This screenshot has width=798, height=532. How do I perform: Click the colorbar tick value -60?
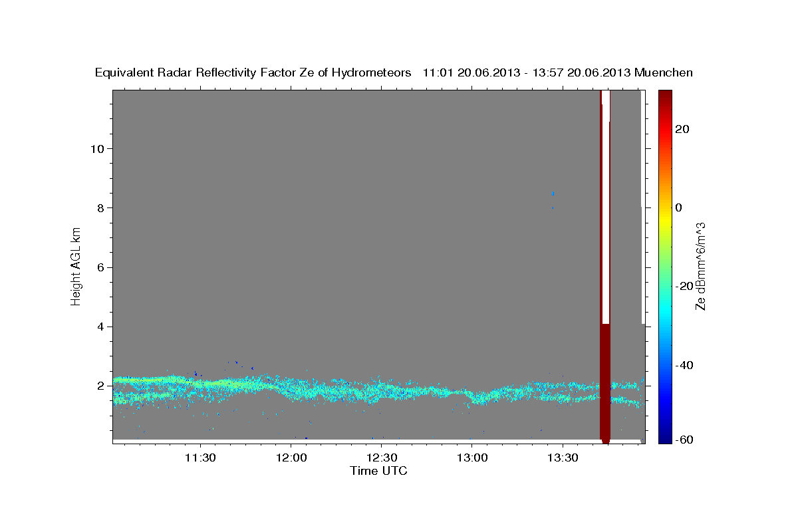684,440
